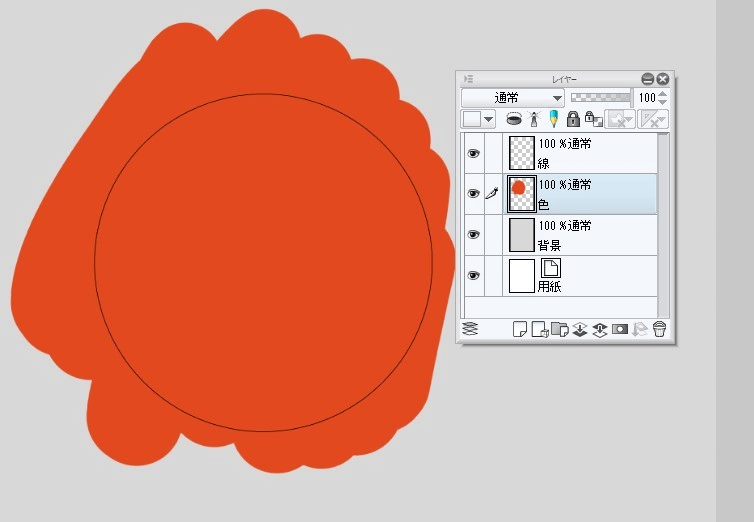Click the Clip to Layer Below icon
Screen dimensions: 754x522
(514, 119)
